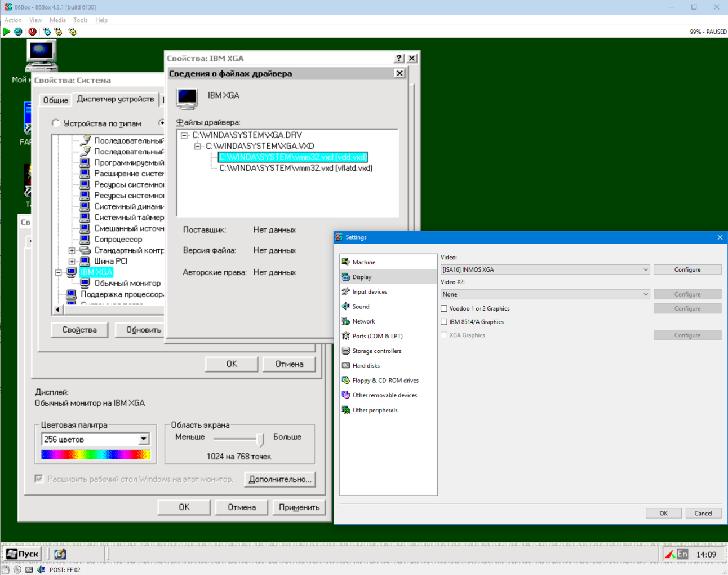Open the Help menu
Image resolution: width=728 pixels, height=575 pixels.
pos(101,20)
